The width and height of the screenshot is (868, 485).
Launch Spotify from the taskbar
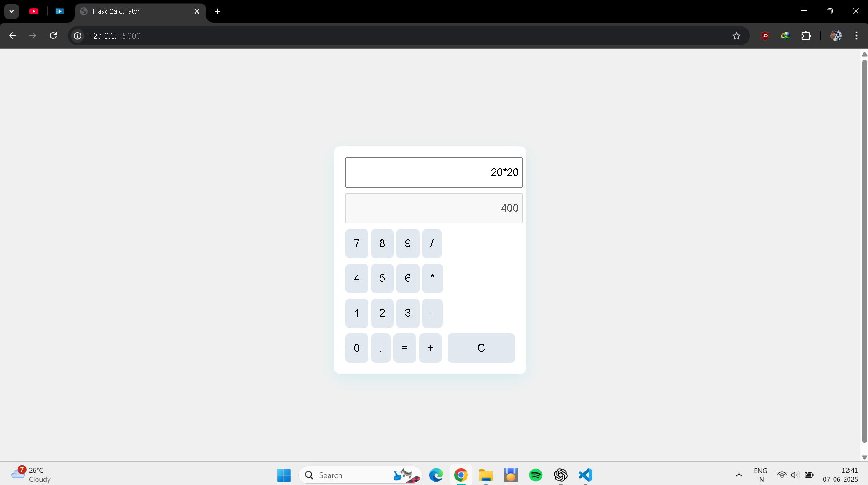point(535,475)
